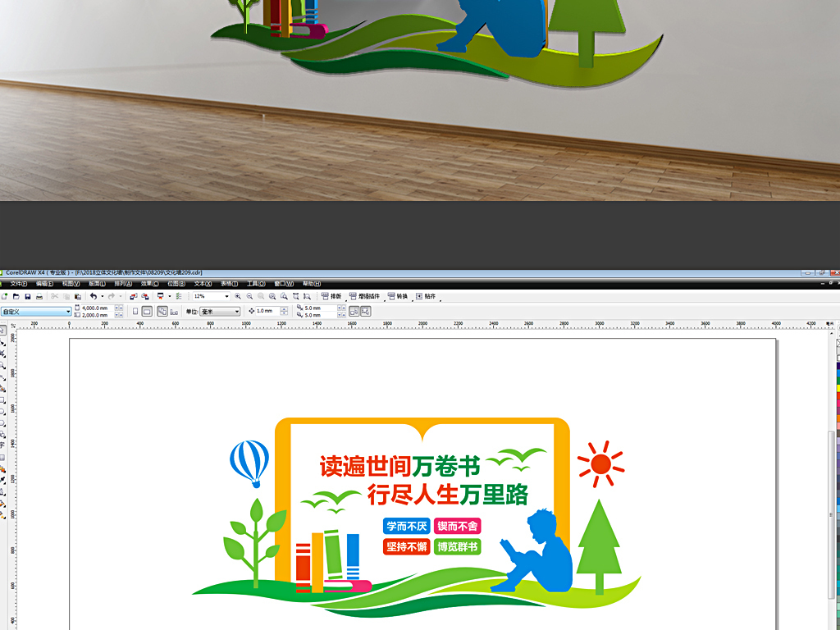Open the zoom level 12% dropdown
840x630 pixels.
point(226,298)
